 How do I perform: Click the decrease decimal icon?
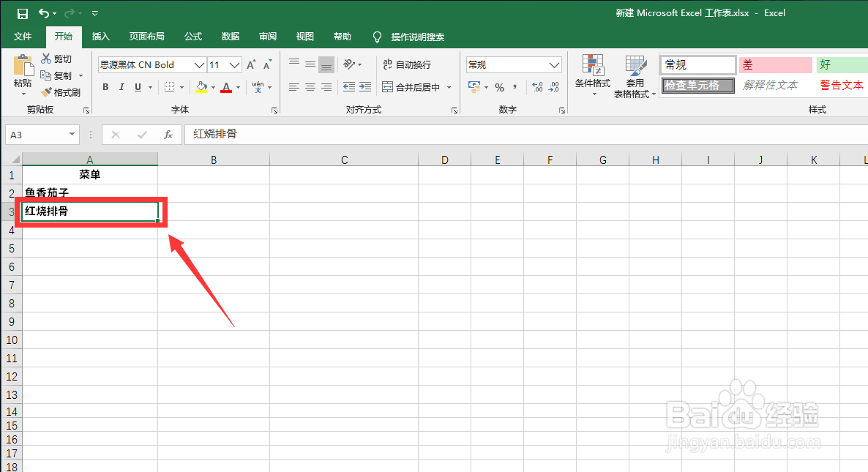click(x=553, y=87)
